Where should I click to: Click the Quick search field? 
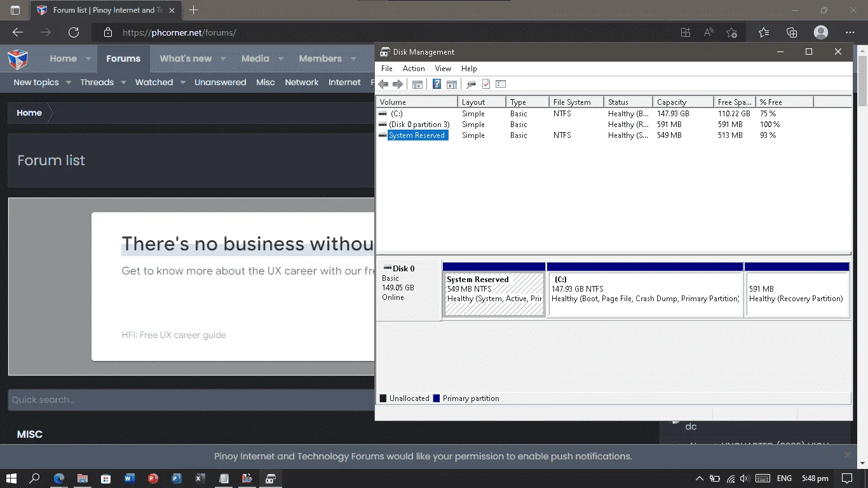tap(191, 400)
